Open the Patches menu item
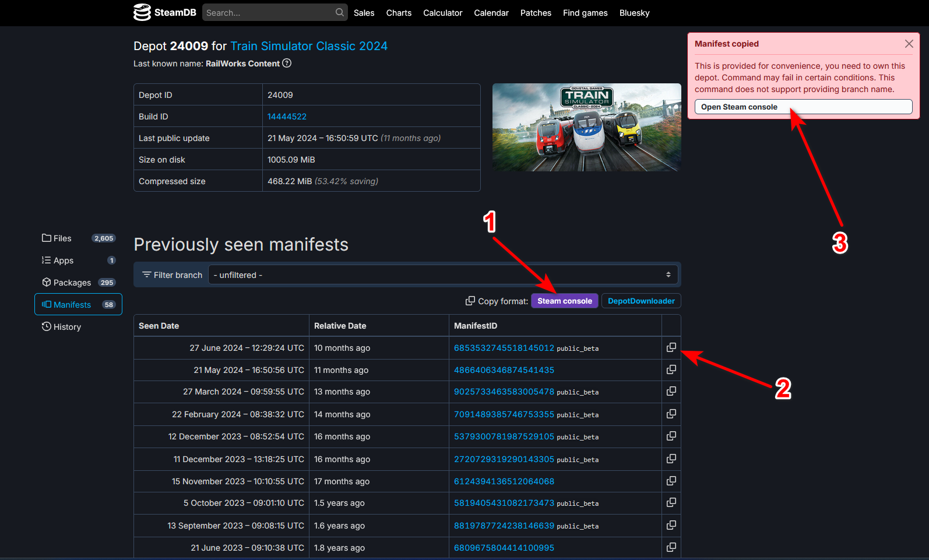 [536, 13]
